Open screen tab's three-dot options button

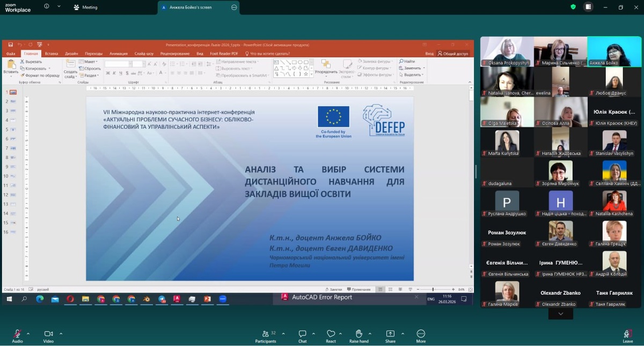[234, 8]
